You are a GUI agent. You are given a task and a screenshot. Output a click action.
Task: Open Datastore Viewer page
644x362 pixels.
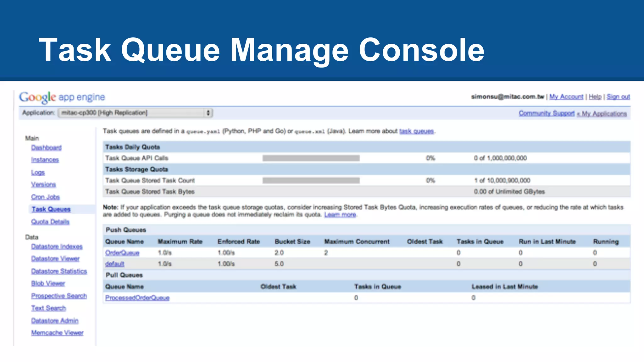tap(55, 259)
